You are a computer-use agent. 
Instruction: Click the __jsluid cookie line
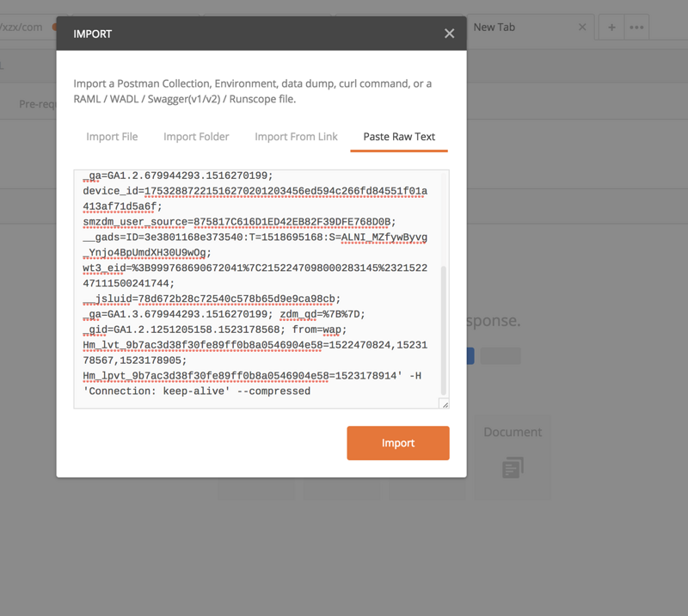[x=212, y=299]
